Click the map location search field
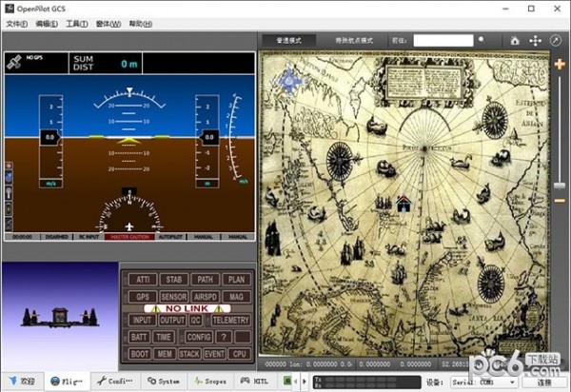Viewport: 571px width, 392px height. pos(443,40)
